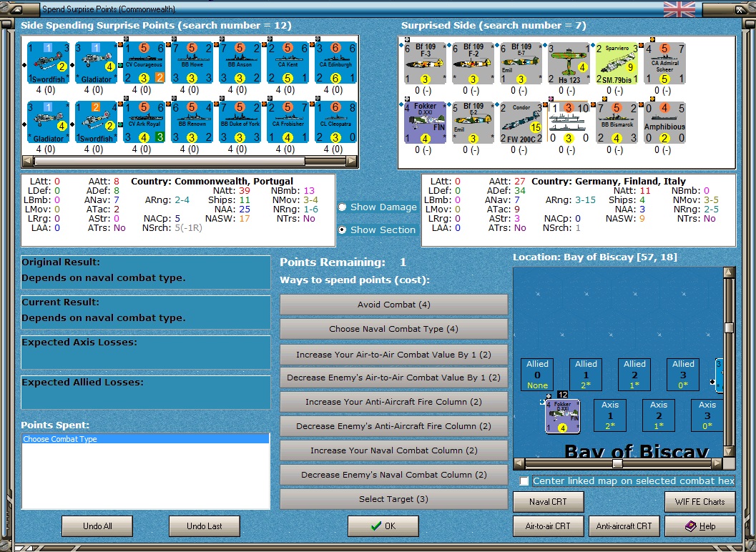Select Choose Combat Type in Points Spent list
The image size is (756, 552).
(x=145, y=439)
